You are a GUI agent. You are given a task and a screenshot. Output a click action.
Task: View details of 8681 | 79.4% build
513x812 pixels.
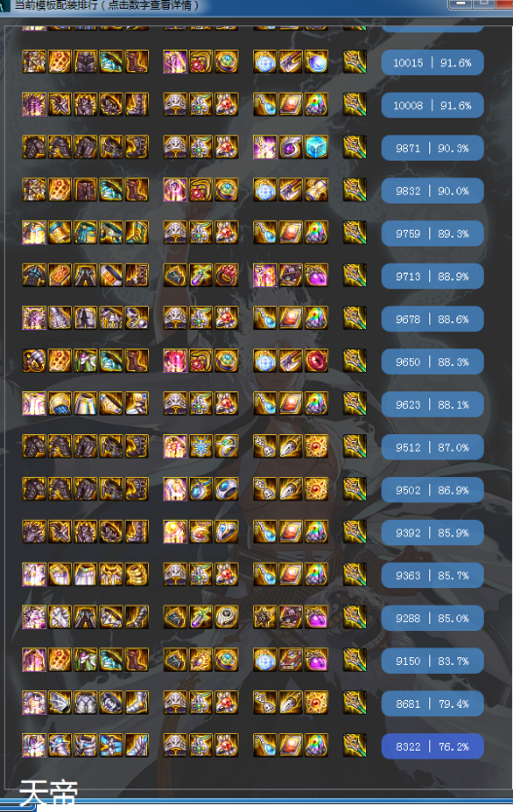click(432, 704)
